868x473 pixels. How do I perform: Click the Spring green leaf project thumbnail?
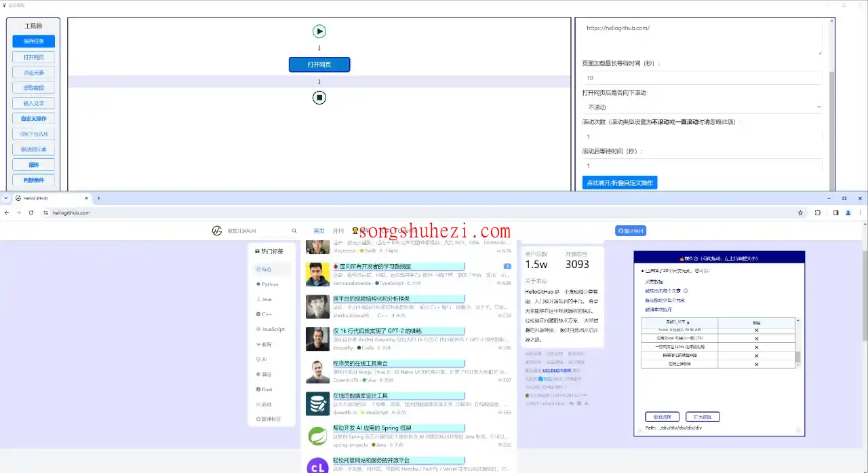click(317, 436)
